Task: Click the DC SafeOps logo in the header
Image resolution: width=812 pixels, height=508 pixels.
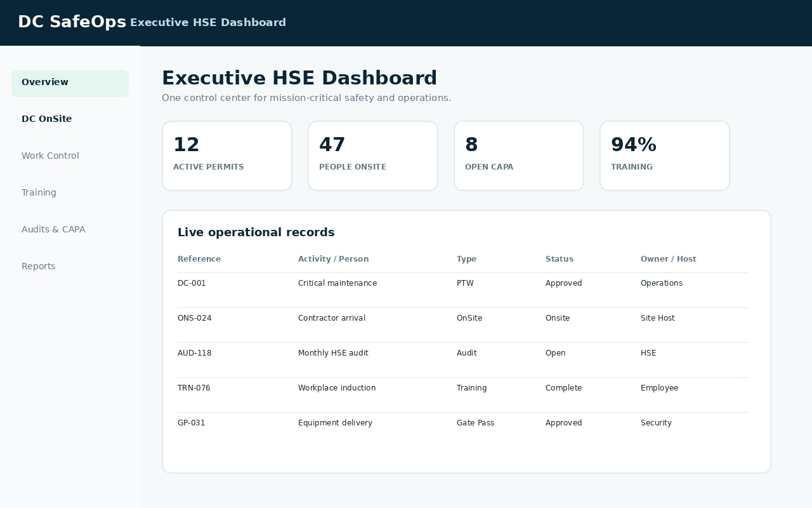Action: pyautogui.click(x=72, y=22)
